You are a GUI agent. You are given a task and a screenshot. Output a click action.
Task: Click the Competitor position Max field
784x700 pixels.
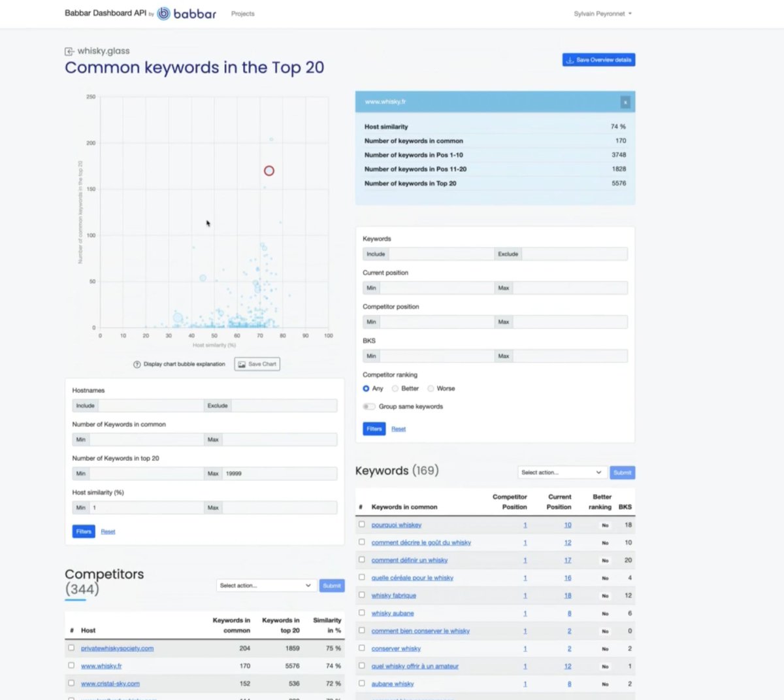[570, 322]
